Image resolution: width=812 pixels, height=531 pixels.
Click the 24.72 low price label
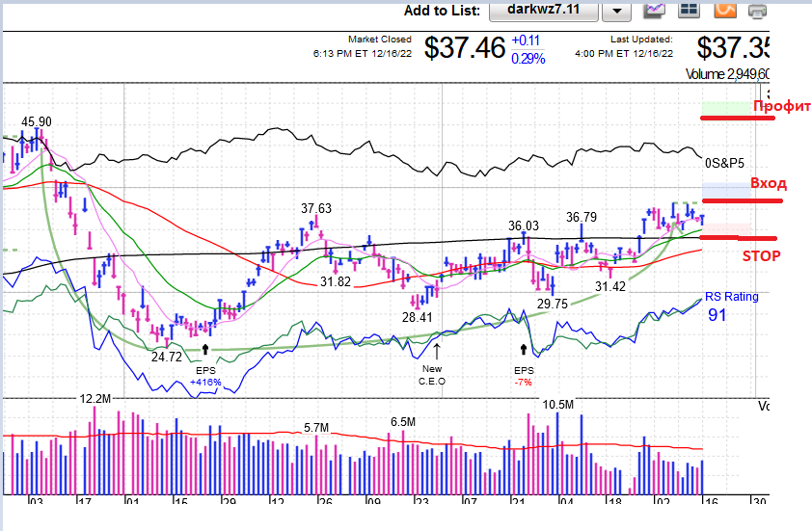coord(166,357)
